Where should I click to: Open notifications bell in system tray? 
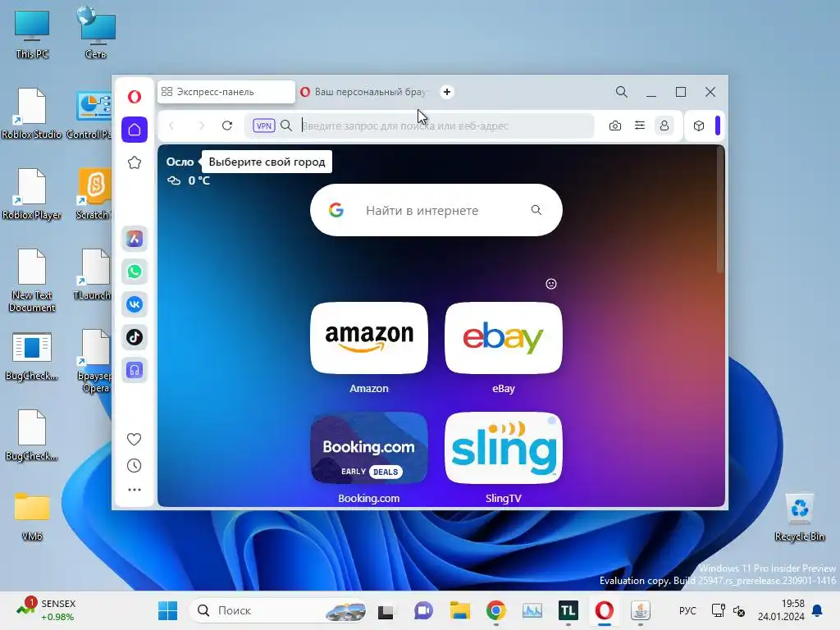pos(818,610)
